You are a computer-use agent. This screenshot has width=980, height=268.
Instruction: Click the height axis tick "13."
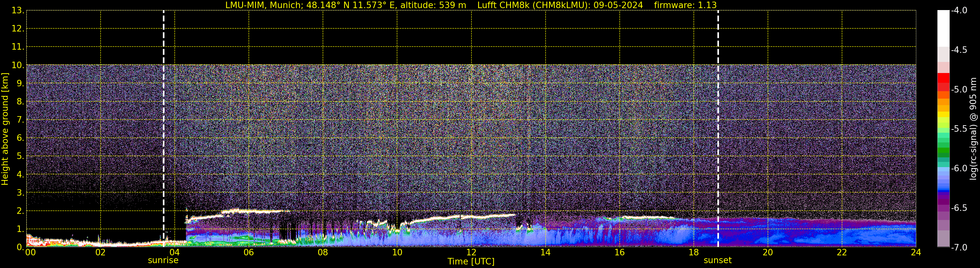click(18, 11)
